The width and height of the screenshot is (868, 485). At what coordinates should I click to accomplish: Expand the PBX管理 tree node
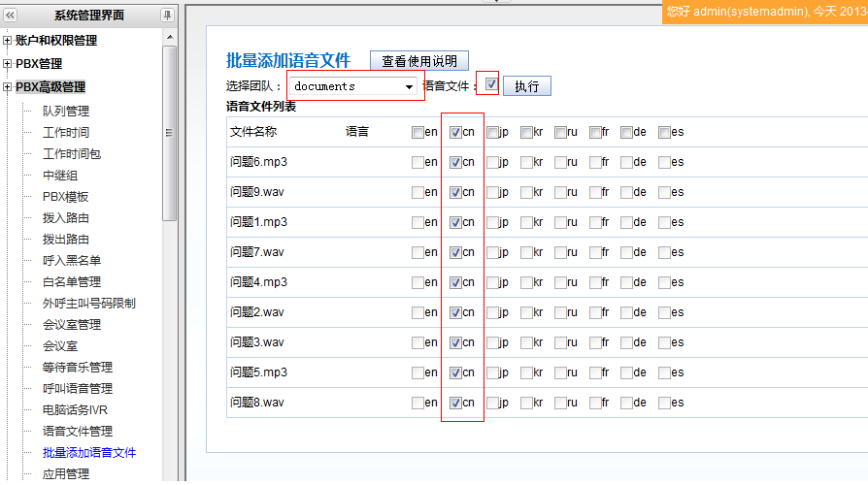[x=8, y=64]
